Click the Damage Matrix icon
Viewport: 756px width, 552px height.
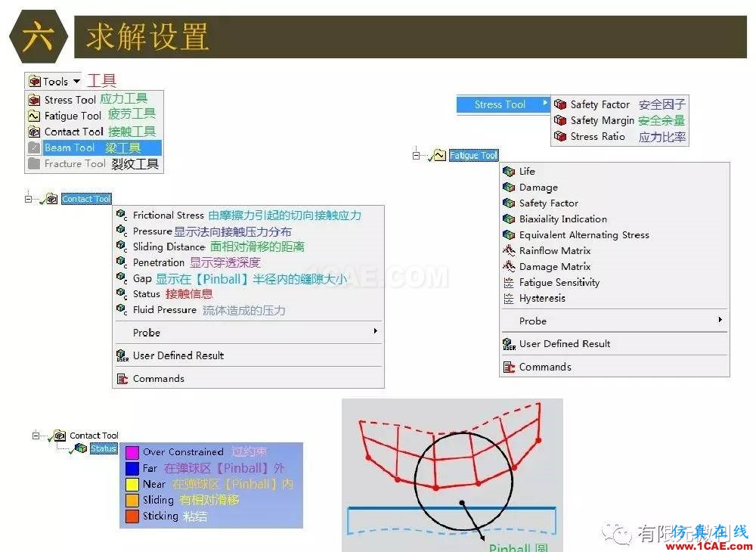coord(509,267)
